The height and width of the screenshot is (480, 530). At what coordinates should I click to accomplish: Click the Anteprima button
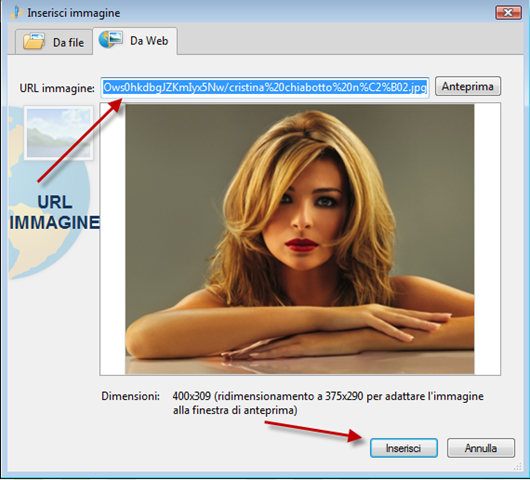467,87
